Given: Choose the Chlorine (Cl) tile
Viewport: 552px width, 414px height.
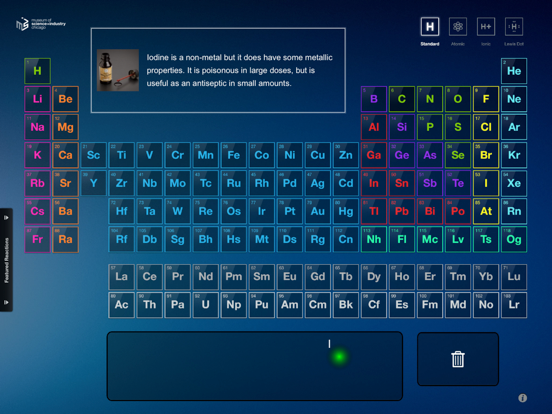Looking at the screenshot, I should pos(486,127).
